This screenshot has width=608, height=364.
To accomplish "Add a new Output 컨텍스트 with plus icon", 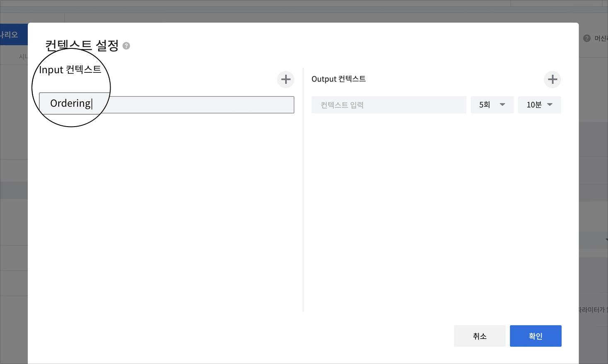I will (x=553, y=79).
